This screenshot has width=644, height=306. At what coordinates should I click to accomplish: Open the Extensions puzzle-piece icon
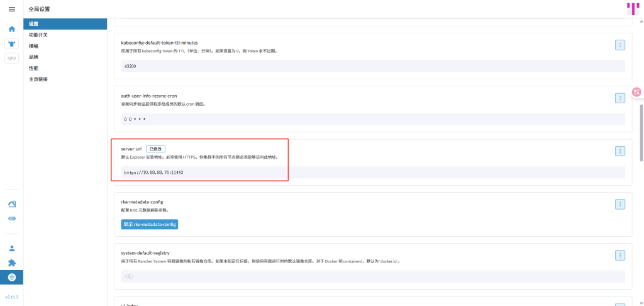pos(11,263)
